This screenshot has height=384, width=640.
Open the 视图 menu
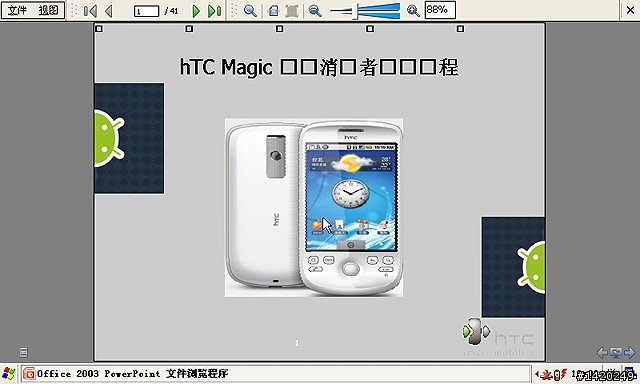coord(48,10)
